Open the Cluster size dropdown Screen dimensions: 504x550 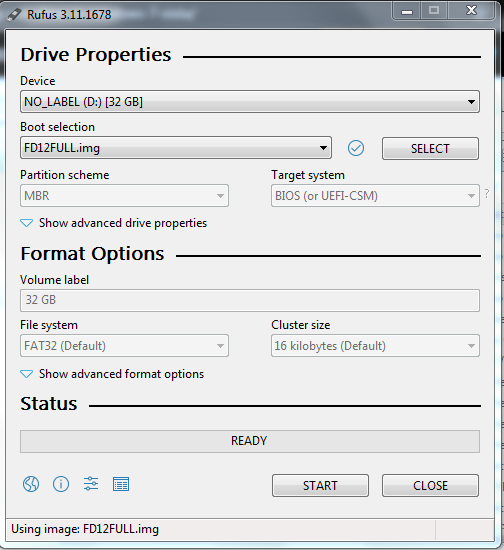click(x=375, y=346)
